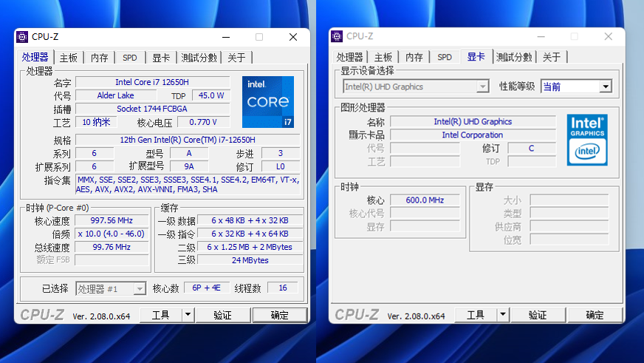Click 确定 button in left window
Screen dimensions: 644x363
[x=280, y=315]
